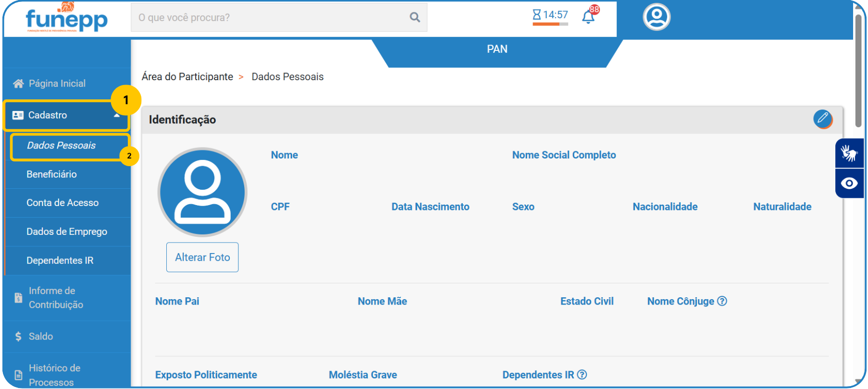Open Página Inicial in the sidebar
The width and height of the screenshot is (868, 389).
(57, 84)
